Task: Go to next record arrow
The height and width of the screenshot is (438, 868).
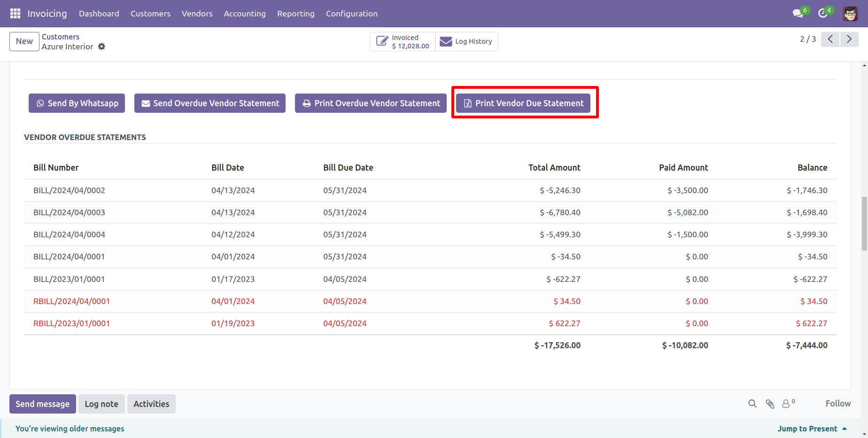Action: [x=849, y=39]
